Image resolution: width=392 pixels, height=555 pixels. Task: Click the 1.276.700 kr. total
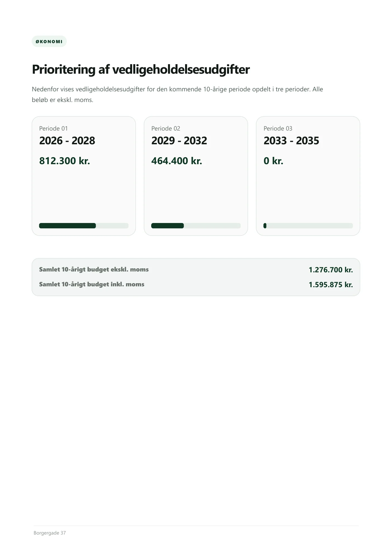click(331, 270)
